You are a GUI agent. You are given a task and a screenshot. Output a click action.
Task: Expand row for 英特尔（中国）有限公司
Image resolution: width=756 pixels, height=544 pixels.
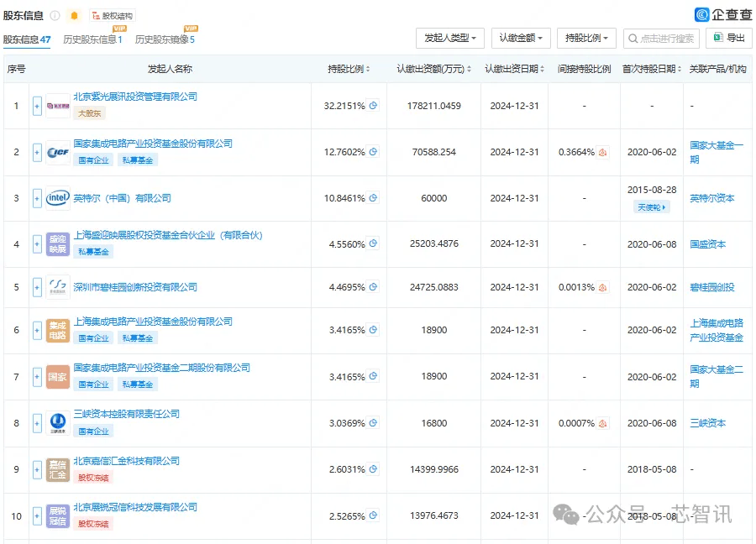(x=37, y=198)
